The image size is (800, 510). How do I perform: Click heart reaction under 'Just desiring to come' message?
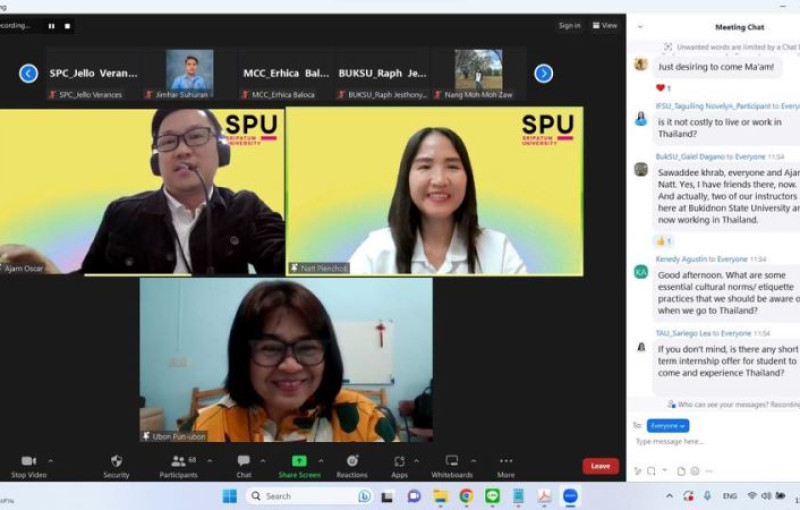tap(663, 88)
